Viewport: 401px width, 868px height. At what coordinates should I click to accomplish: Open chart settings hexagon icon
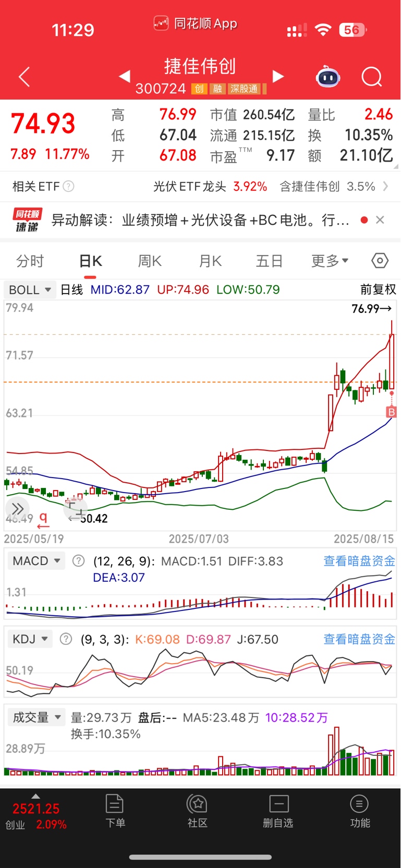(x=380, y=261)
